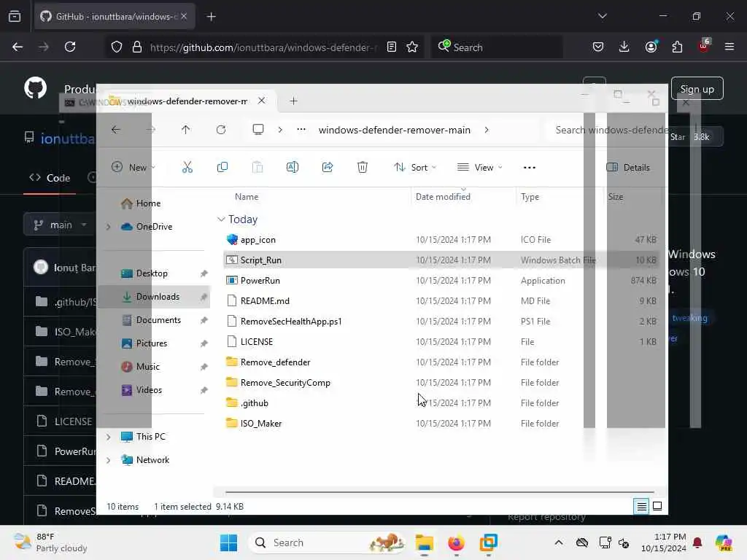Select Documents in navigation pane

point(158,320)
